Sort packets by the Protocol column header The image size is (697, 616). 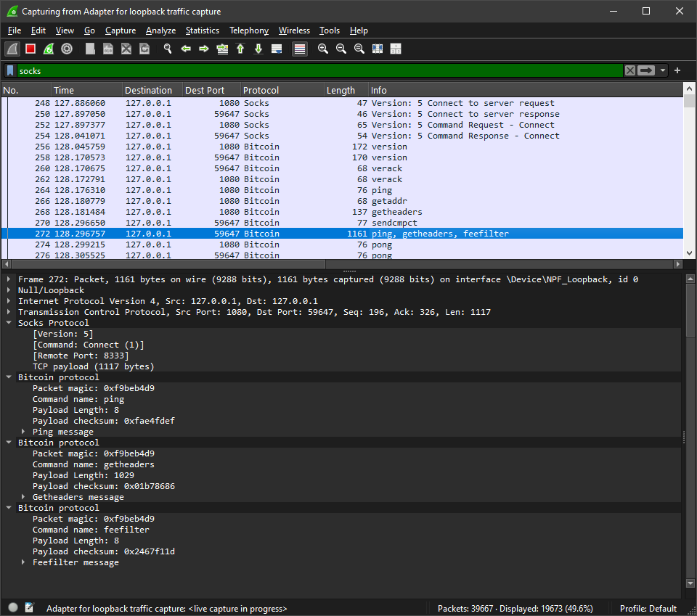(x=282, y=90)
